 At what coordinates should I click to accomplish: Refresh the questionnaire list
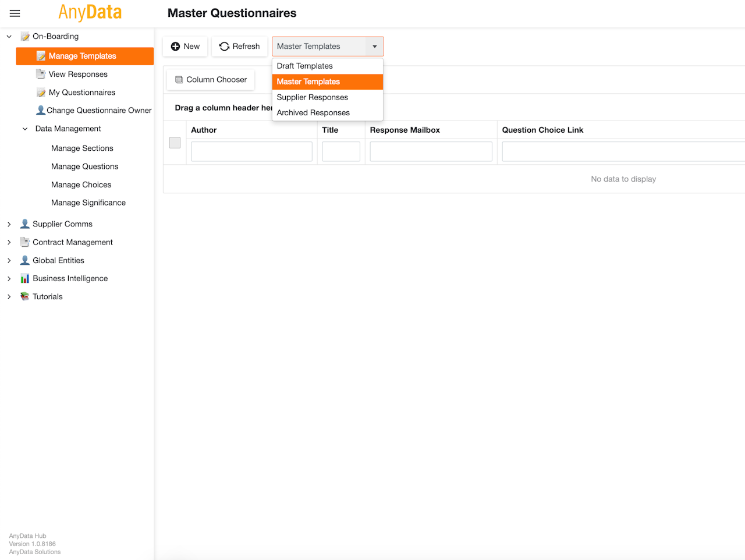pos(240,47)
